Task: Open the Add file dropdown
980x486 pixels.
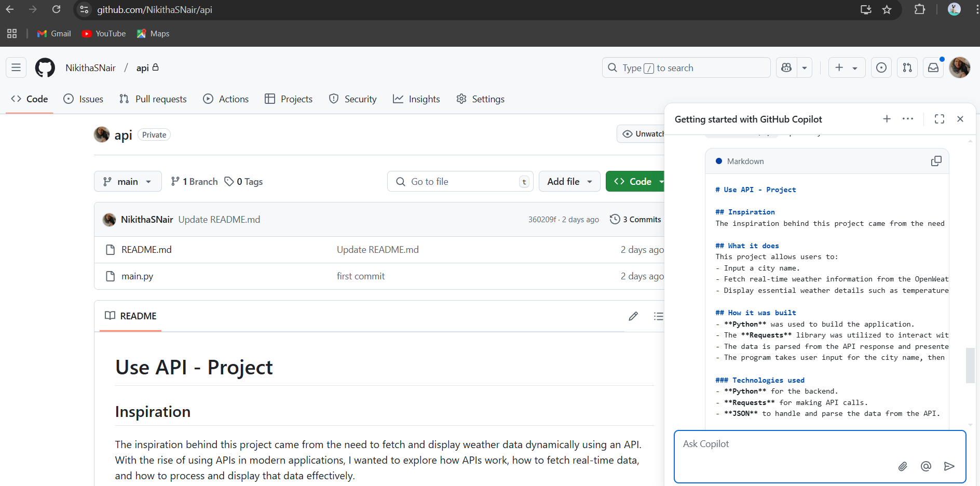Action: 569,181
